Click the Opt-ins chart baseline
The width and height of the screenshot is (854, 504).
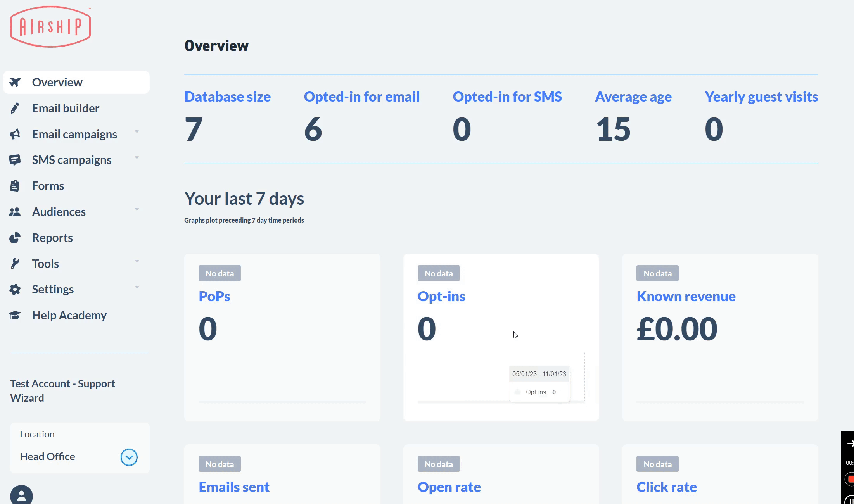462,402
